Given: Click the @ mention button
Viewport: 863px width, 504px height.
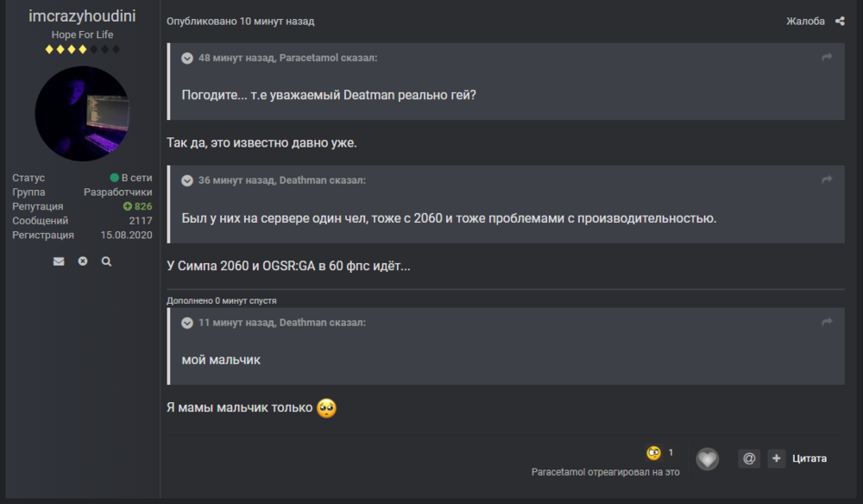Looking at the screenshot, I should (x=749, y=459).
